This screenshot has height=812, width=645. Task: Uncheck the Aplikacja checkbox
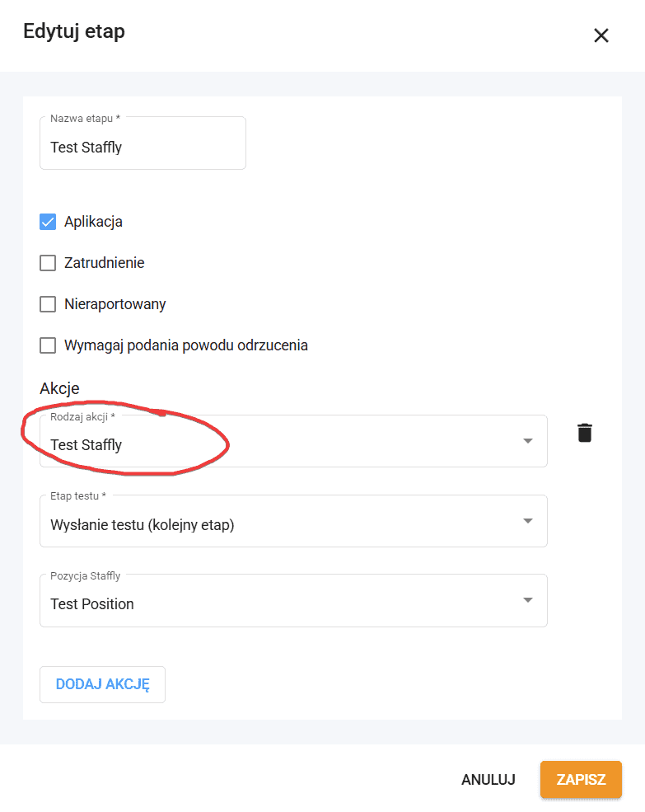point(48,222)
